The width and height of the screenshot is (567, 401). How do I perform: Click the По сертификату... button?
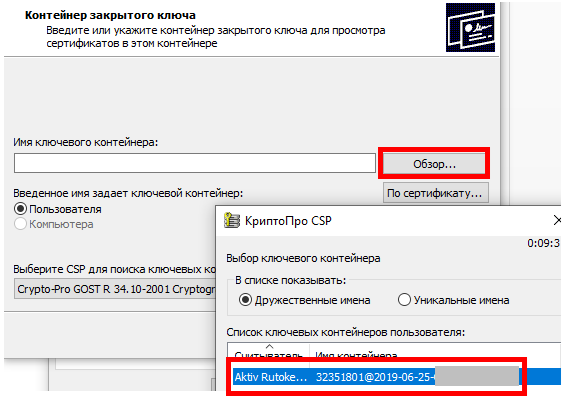tap(435, 193)
